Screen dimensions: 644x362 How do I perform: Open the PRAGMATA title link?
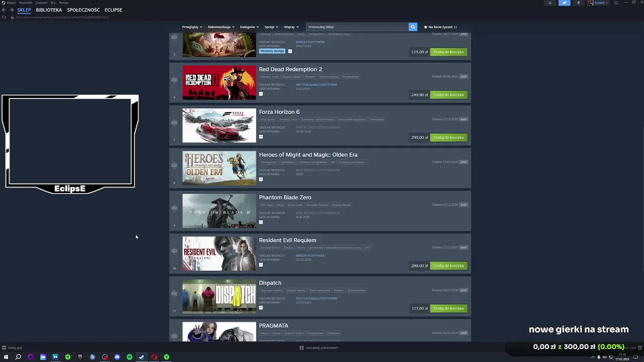pyautogui.click(x=274, y=326)
